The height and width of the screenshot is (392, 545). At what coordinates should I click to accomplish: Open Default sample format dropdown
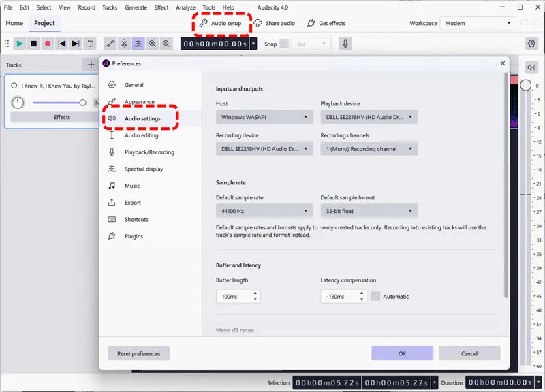[x=369, y=211]
